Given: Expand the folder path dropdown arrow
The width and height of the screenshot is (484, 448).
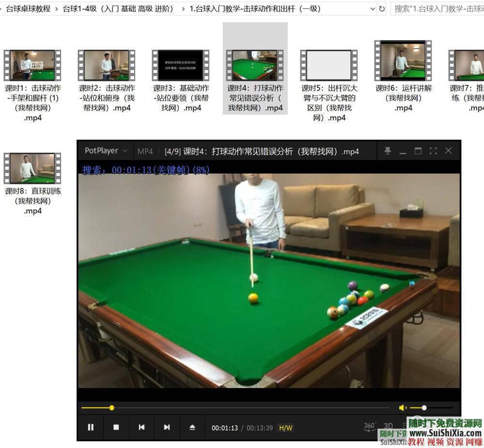Looking at the screenshot, I should click(x=372, y=8).
